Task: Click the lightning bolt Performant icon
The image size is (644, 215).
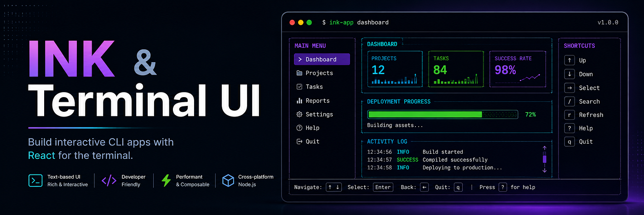Action: (166, 180)
